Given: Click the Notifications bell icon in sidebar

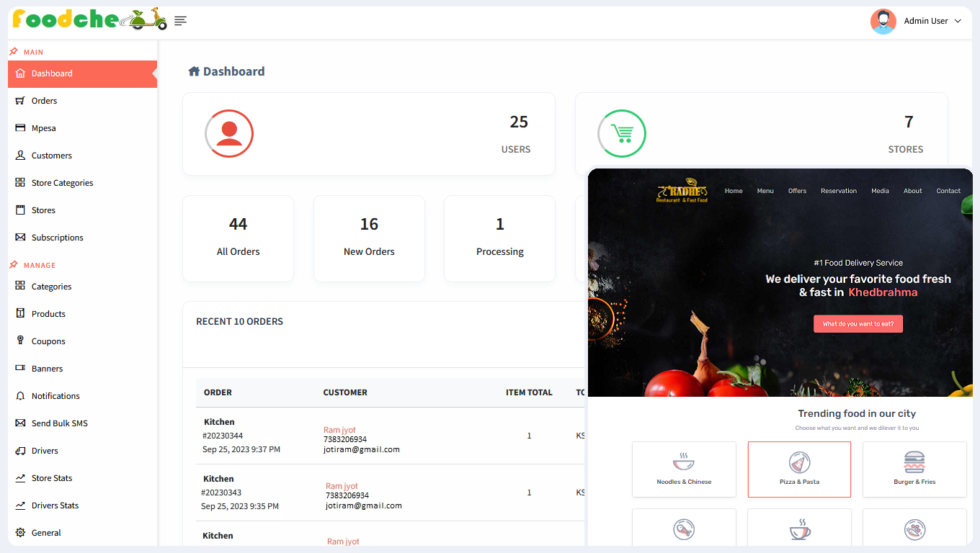Looking at the screenshot, I should click(20, 396).
